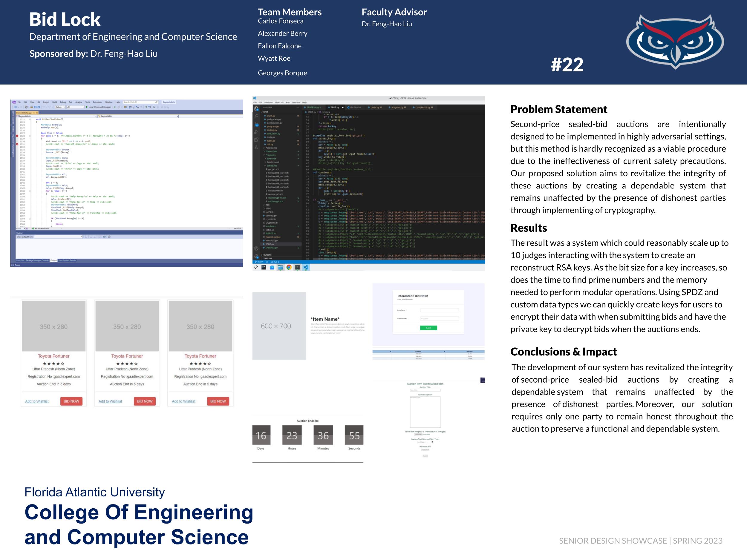Click the VS Code account icon

[256, 248]
